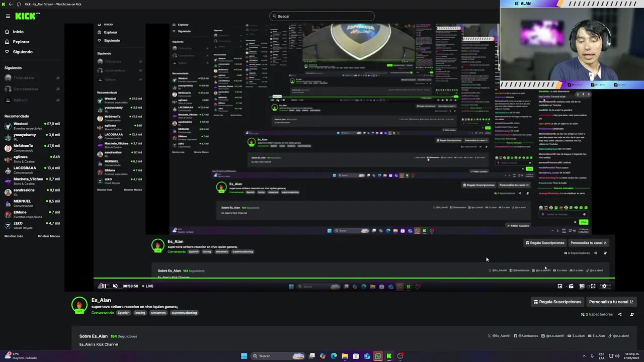Screen dimensions: 644x362
Task: Open Discord link E.s.Alan
Action: click(596, 336)
